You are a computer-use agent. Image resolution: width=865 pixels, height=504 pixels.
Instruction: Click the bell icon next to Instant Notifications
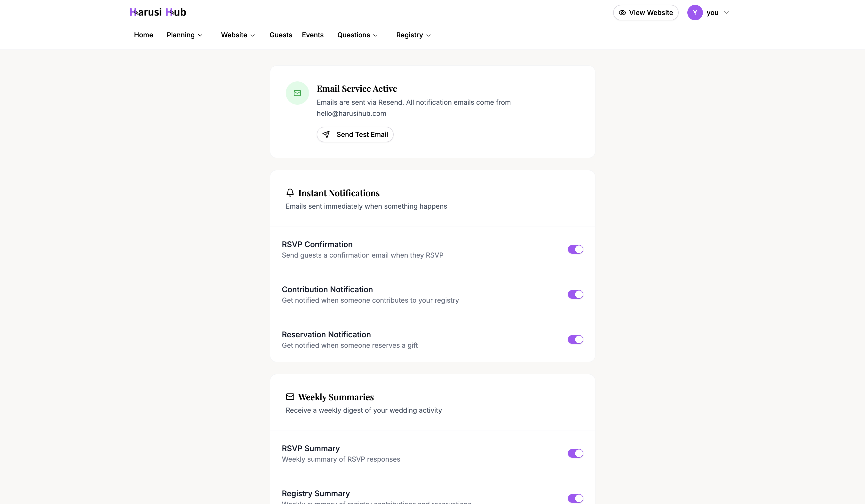click(290, 192)
